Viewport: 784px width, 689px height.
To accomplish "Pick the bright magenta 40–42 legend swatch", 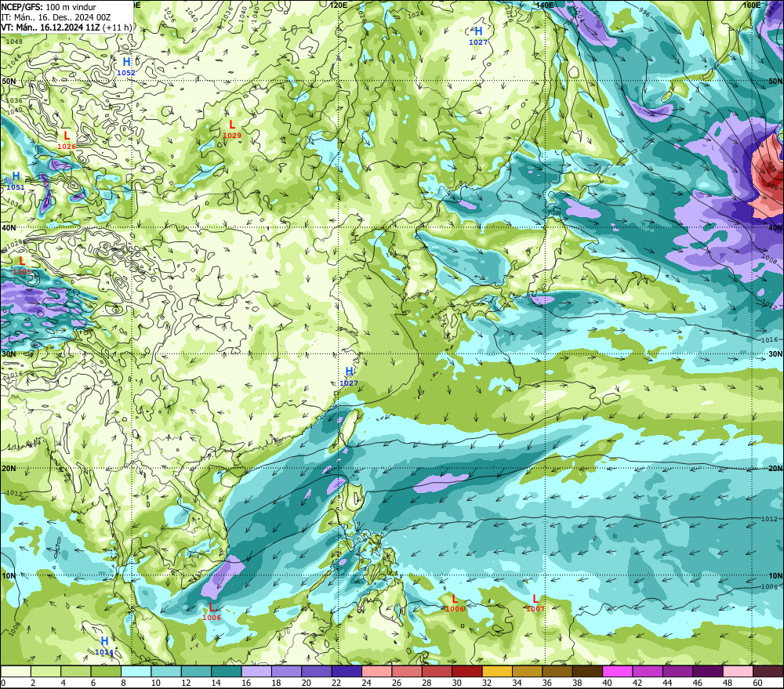I will pos(618,671).
